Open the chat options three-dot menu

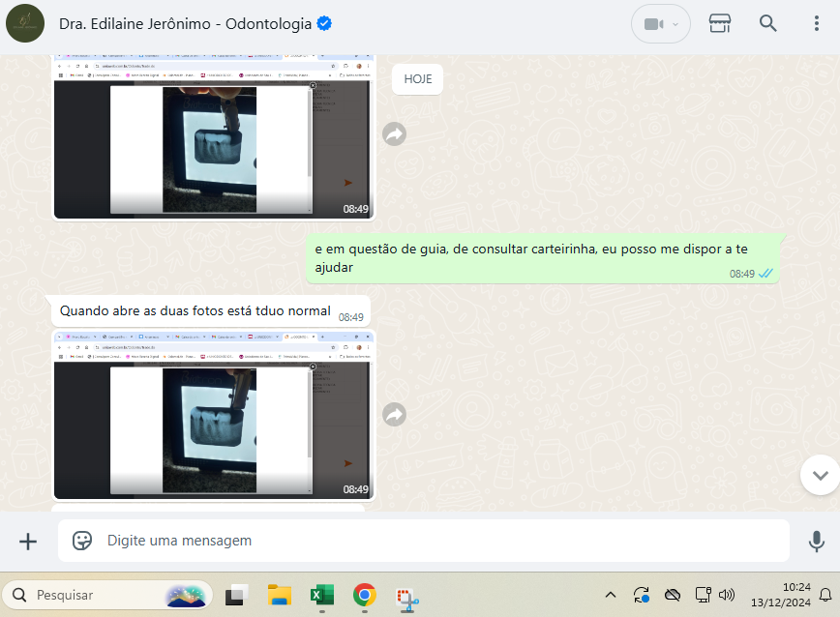816,24
